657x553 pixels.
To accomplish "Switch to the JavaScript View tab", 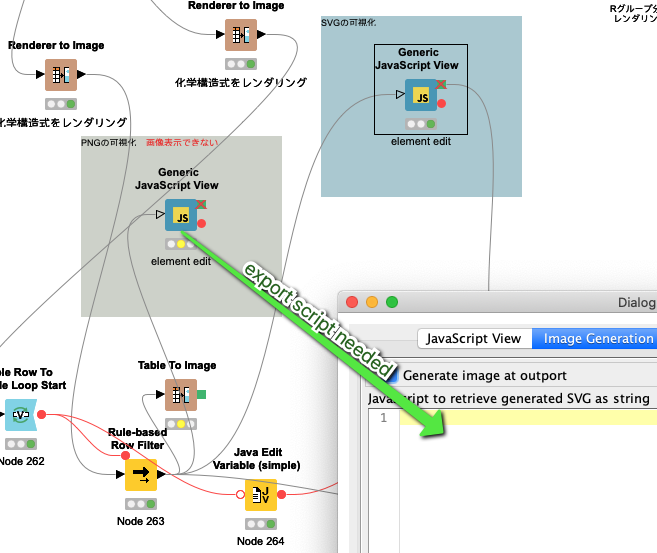I will (x=474, y=339).
